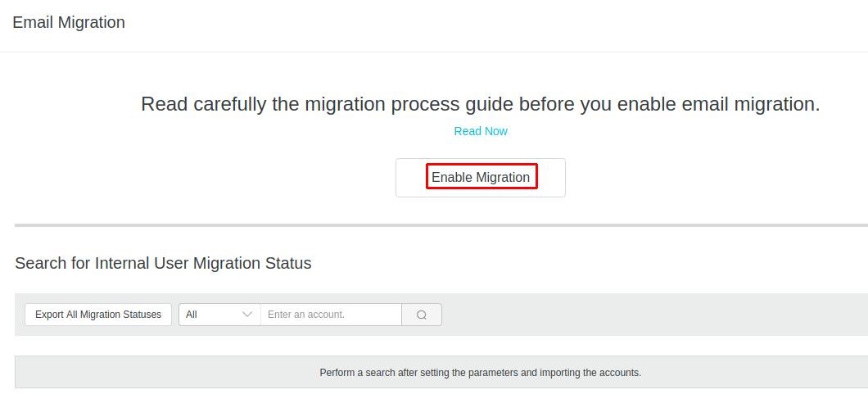Click the chevron arrow beside All

point(247,315)
